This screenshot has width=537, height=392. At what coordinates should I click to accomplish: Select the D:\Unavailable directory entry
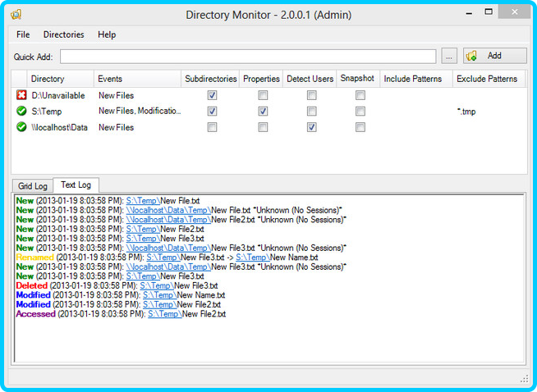point(57,95)
